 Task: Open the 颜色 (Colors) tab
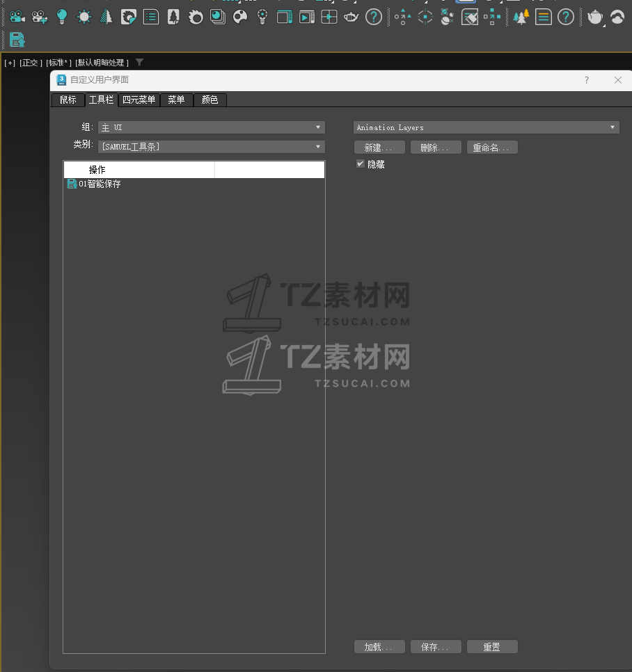click(210, 100)
